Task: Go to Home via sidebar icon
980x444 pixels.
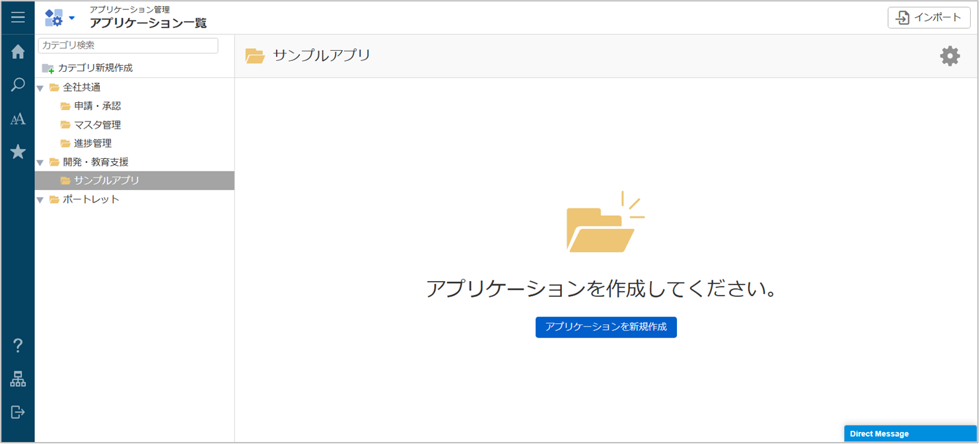Action: coord(18,52)
